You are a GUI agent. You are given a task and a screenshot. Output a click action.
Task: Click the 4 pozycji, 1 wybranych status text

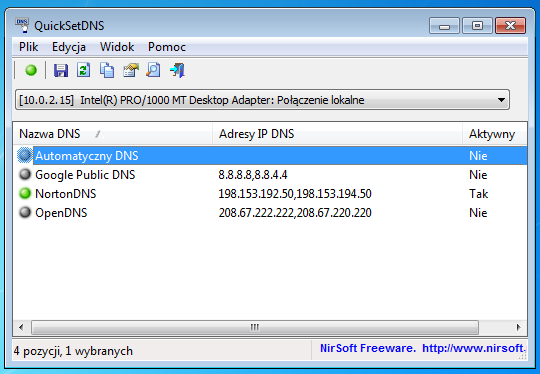(x=73, y=351)
